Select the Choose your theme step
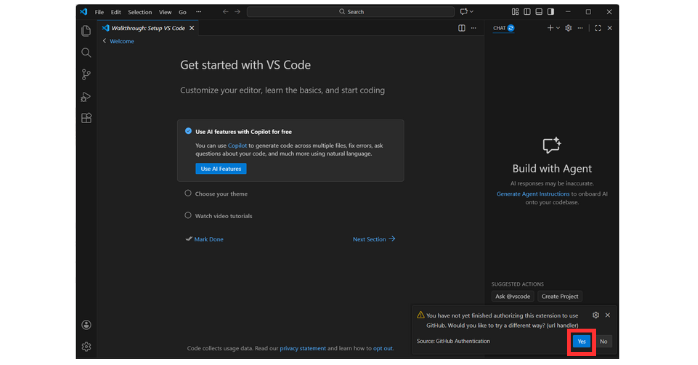698x365 pixels. coord(221,194)
